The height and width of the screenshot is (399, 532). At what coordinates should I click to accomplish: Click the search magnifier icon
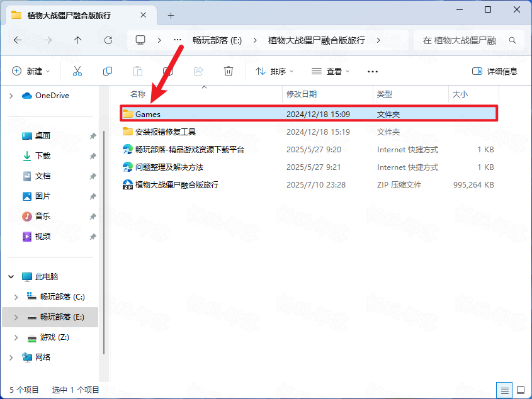[512, 40]
